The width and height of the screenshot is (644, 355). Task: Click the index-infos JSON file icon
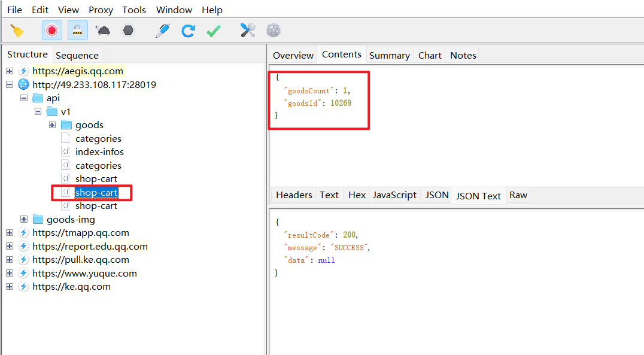[66, 151]
